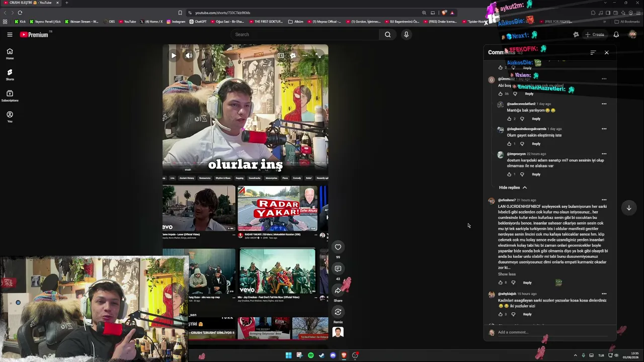Like the comment by @dagbasindasogukvarmis
Screen dimensions: 644x362
pos(509,144)
